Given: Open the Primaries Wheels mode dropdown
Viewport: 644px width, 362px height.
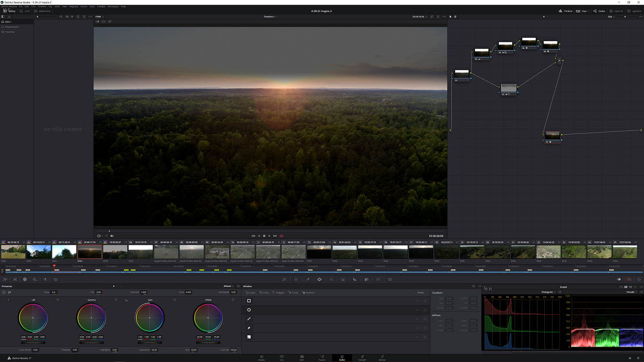Looking at the screenshot, I should pyautogui.click(x=228, y=286).
